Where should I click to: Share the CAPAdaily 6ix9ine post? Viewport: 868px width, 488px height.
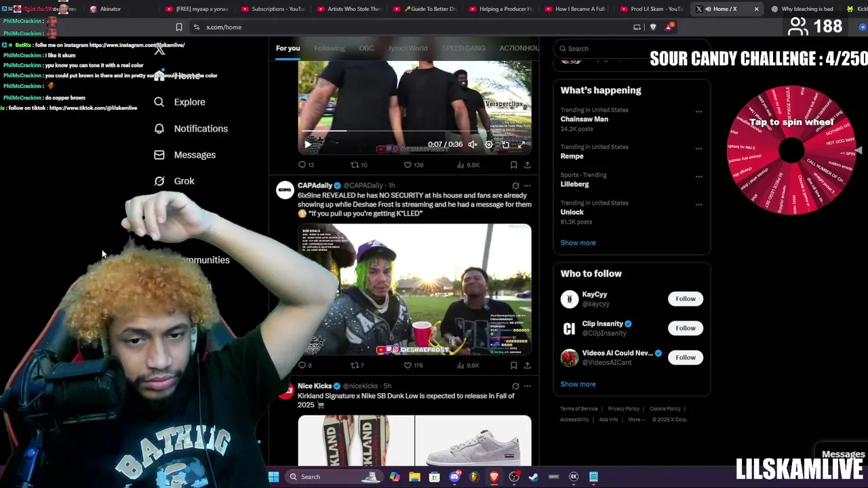tap(527, 365)
